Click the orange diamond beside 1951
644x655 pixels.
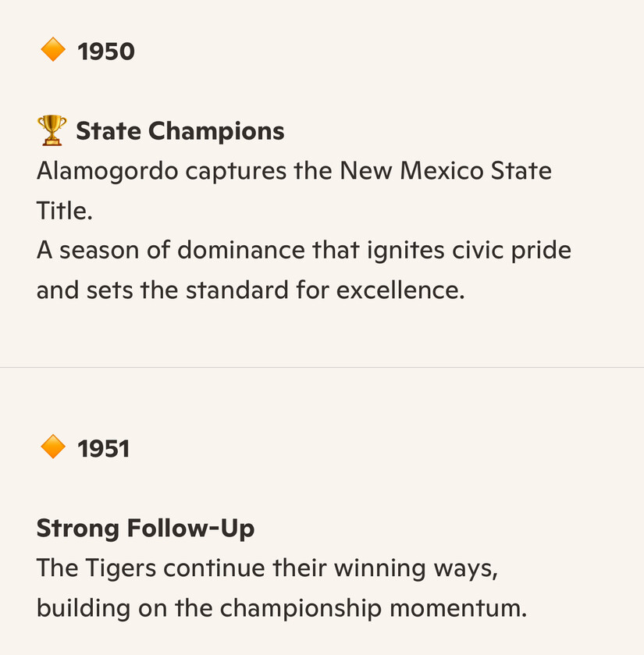coord(53,447)
